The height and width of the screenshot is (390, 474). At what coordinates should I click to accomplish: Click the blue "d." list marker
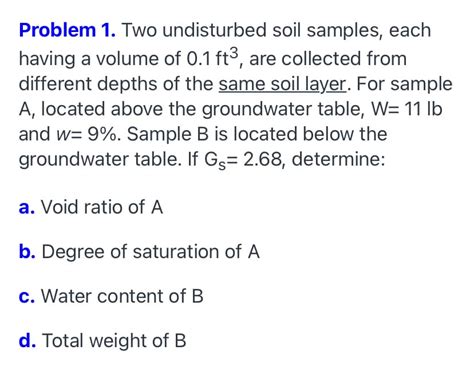(x=28, y=340)
